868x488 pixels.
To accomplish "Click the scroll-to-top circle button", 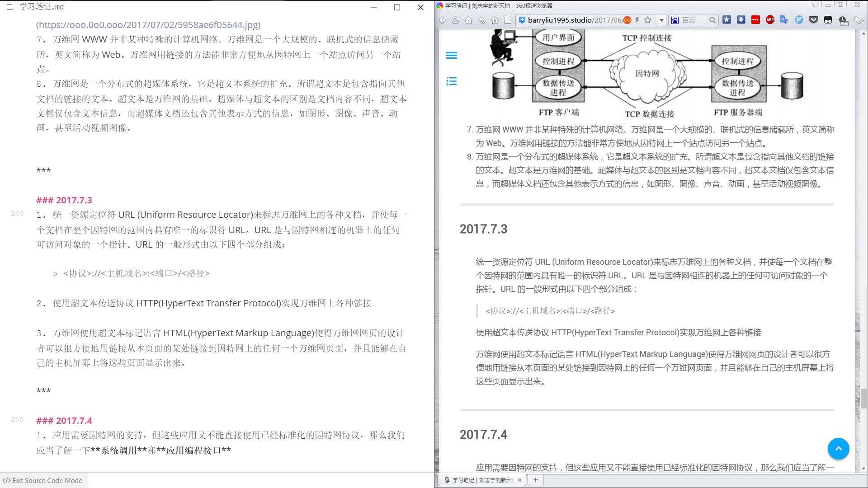I will click(x=839, y=449).
